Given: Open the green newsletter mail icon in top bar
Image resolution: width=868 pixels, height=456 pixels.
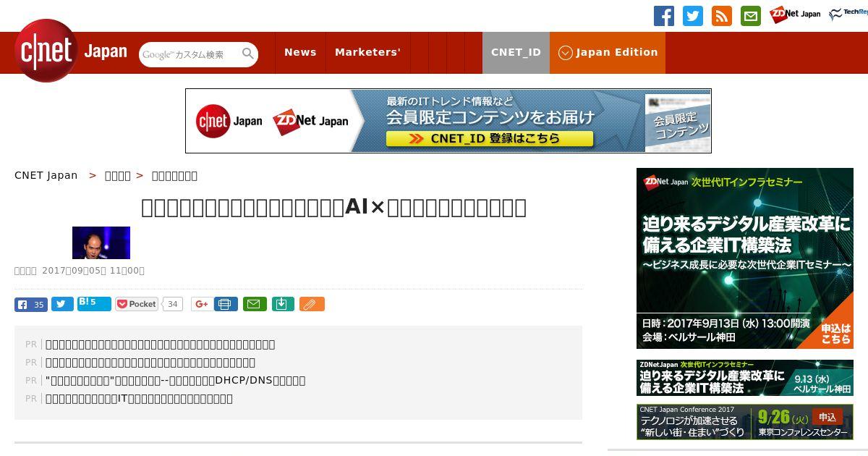Looking at the screenshot, I should [x=751, y=16].
